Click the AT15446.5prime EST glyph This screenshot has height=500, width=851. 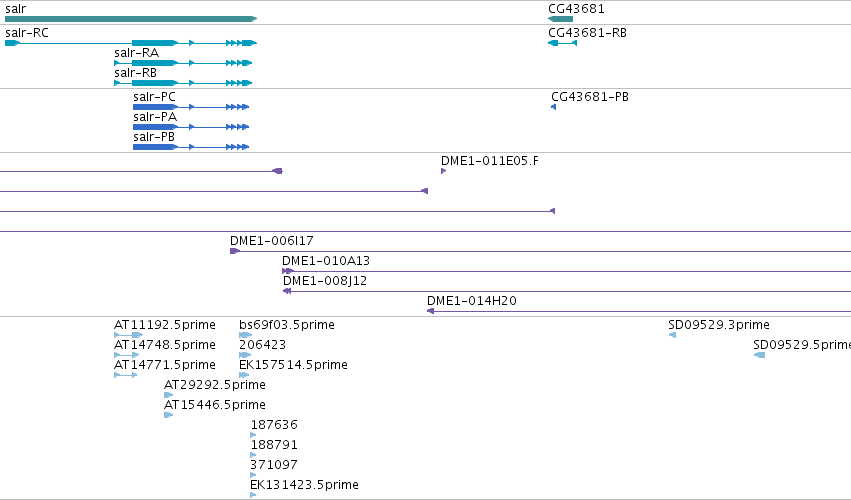pos(168,415)
